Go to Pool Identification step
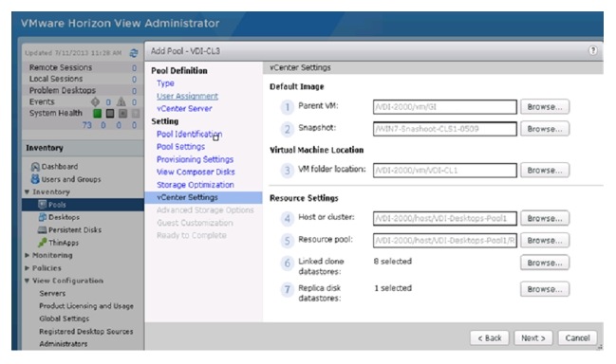Image resolution: width=616 pixels, height=364 pixels. pos(190,135)
